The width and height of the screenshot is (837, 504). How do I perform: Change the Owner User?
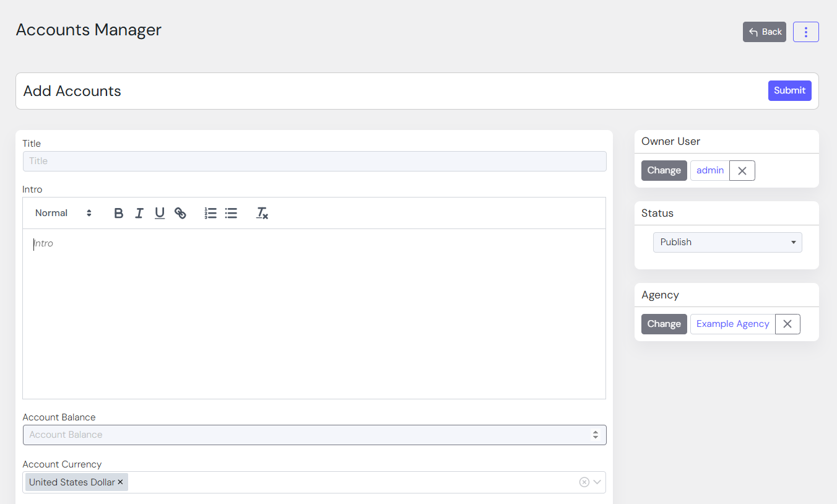point(664,171)
